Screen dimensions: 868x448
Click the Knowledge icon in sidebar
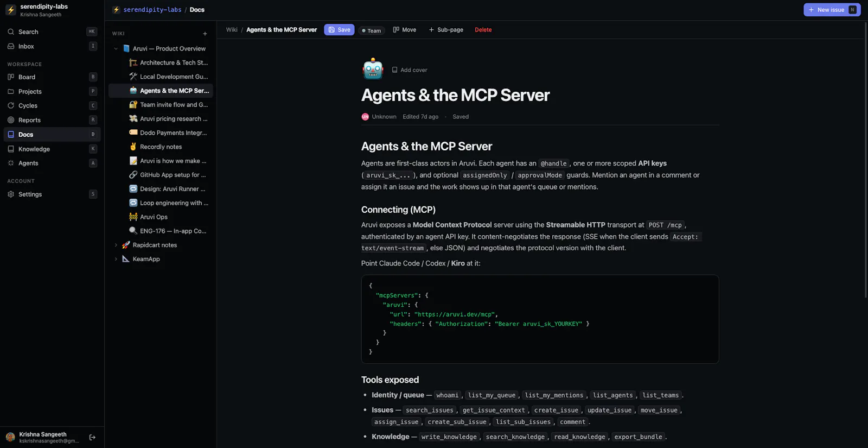(11, 149)
